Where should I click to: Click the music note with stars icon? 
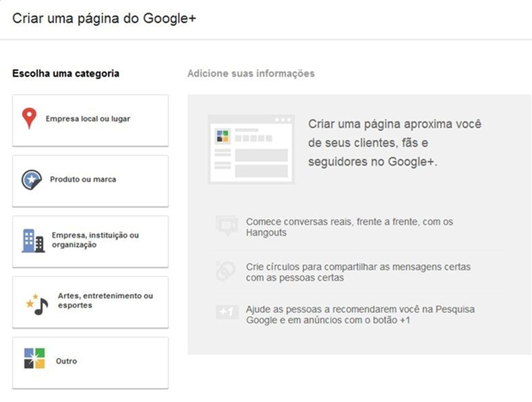pos(37,304)
